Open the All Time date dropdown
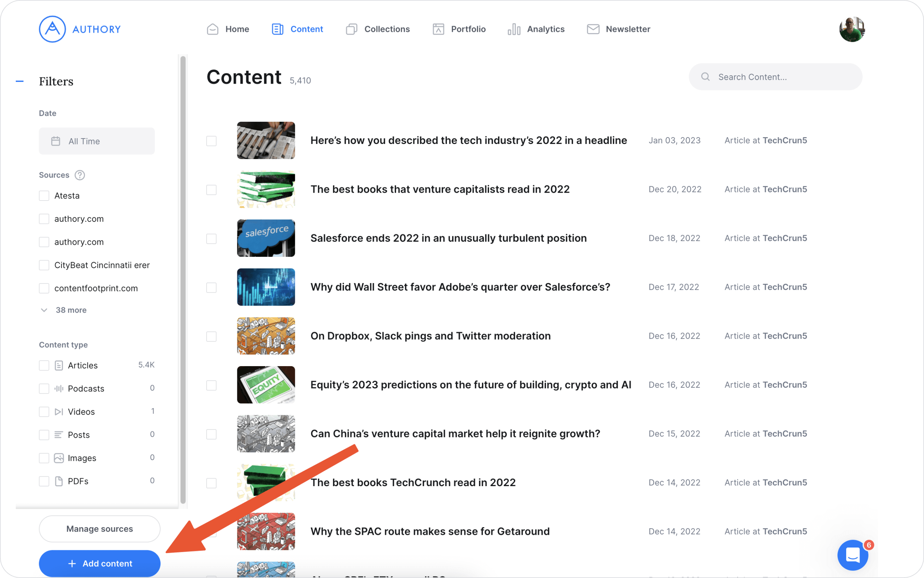Viewport: 924px width, 578px height. 97,141
